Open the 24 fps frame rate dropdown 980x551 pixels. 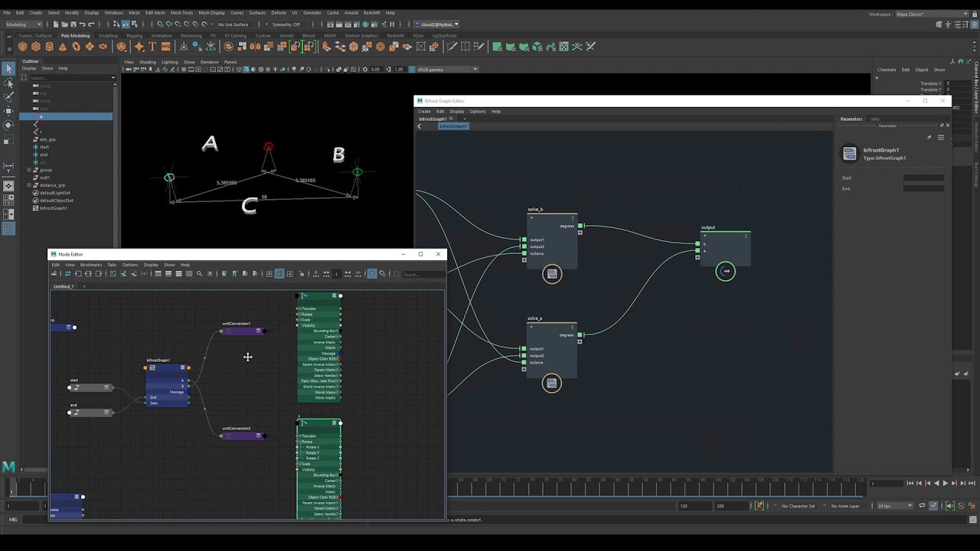pos(895,506)
